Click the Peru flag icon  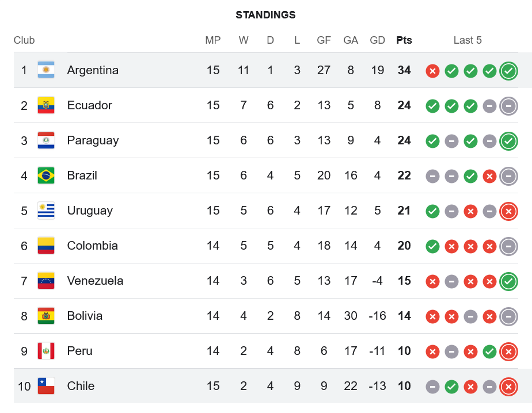click(46, 351)
